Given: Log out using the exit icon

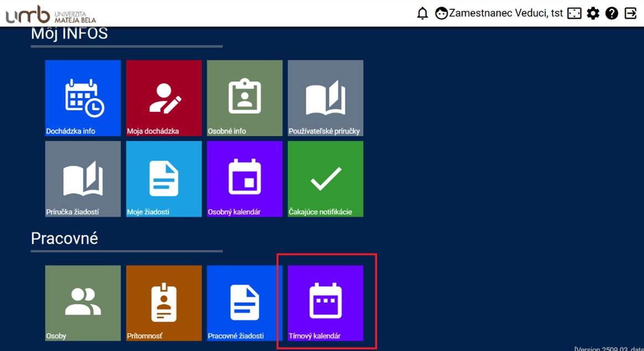Looking at the screenshot, I should click(631, 13).
